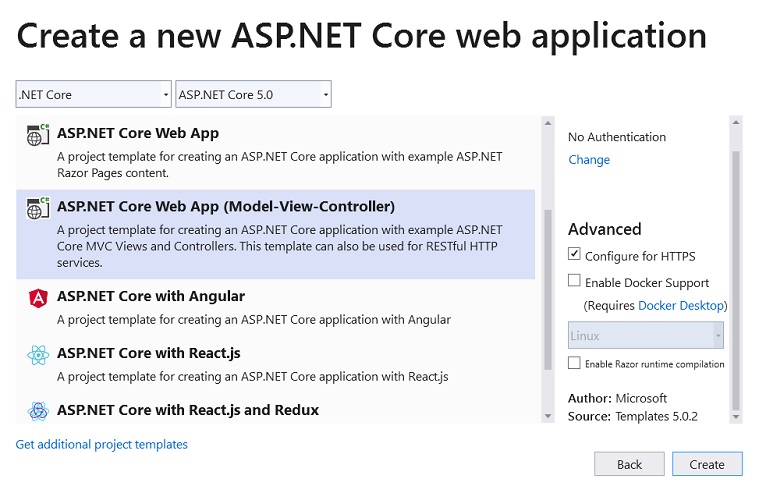Click the React.js atom icon
Viewport: 759px width, 486px height.
tap(38, 355)
